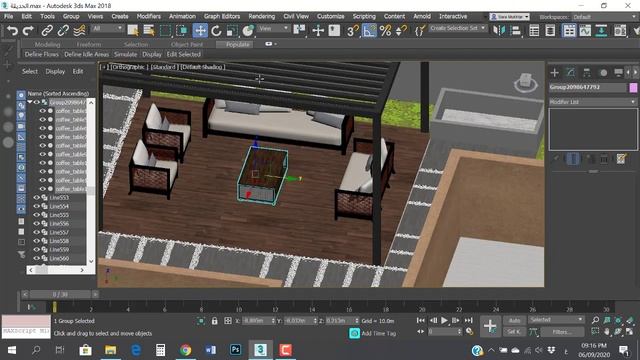Click Bind to Space Warp icon
This screenshot has height=360, width=640.
coord(79,31)
